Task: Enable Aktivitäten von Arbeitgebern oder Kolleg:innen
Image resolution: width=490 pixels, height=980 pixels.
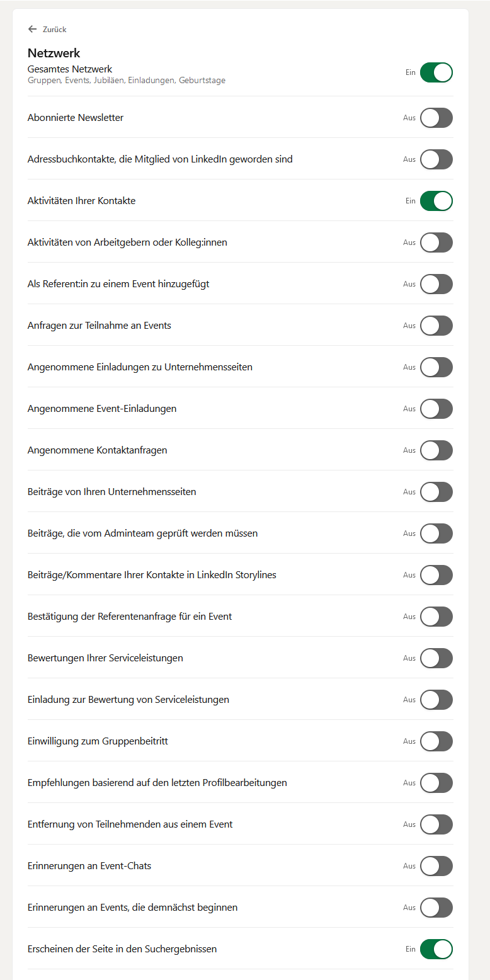Action: click(436, 242)
